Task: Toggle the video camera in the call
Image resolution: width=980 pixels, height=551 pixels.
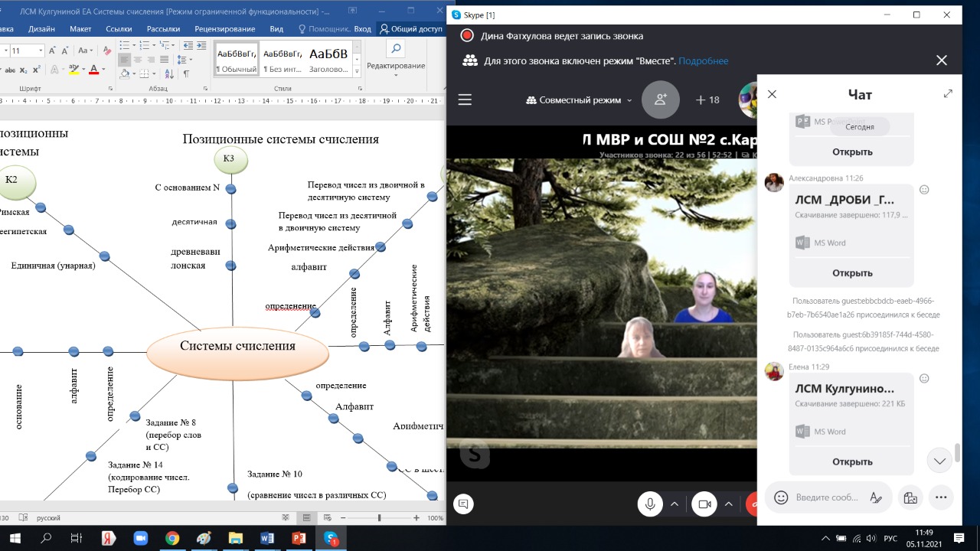Action: [x=704, y=504]
